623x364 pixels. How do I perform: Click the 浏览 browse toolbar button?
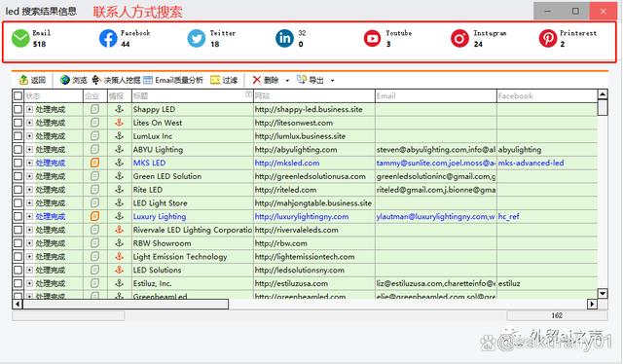pos(74,80)
